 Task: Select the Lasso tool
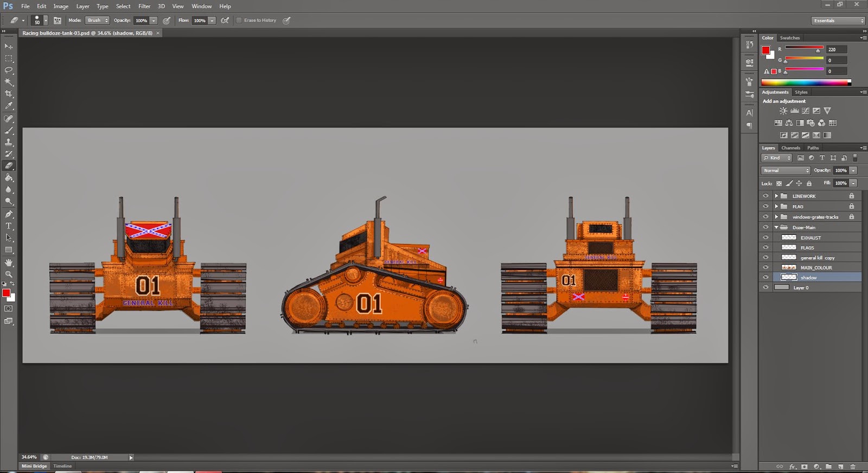(9, 71)
